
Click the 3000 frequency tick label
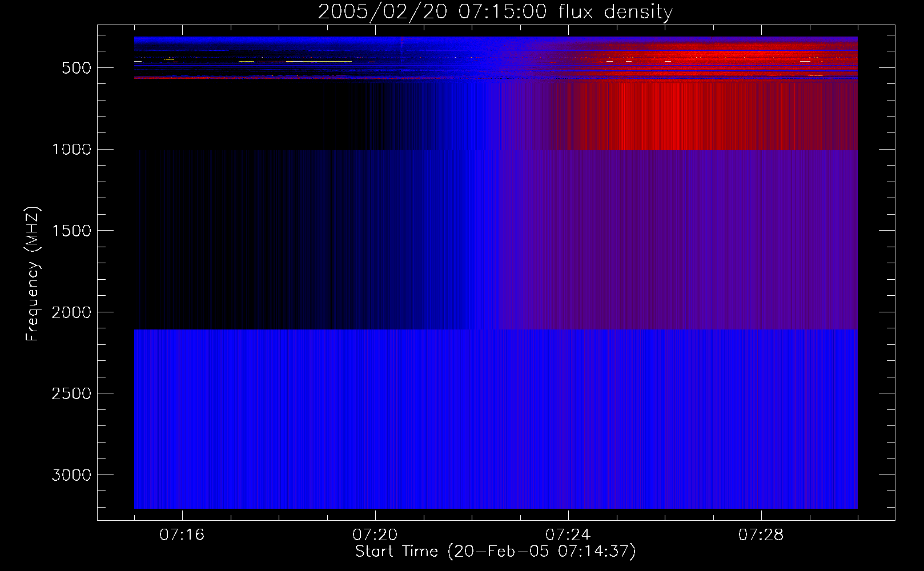[71, 475]
